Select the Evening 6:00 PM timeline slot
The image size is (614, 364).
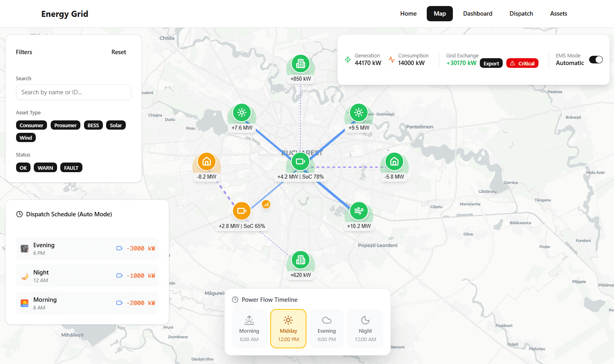[x=327, y=328]
